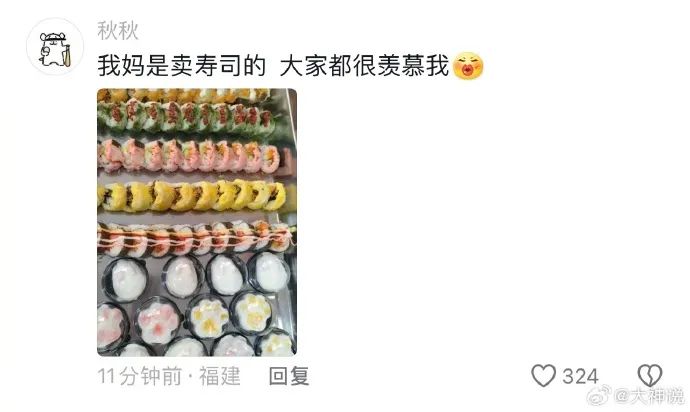Screen dimensions: 690x412
Task: Open the sushi photo thumbnail
Action: 197,222
